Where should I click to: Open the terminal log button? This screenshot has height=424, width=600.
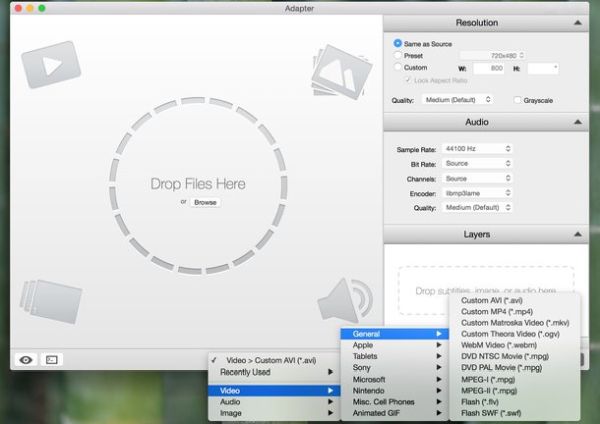(x=52, y=359)
